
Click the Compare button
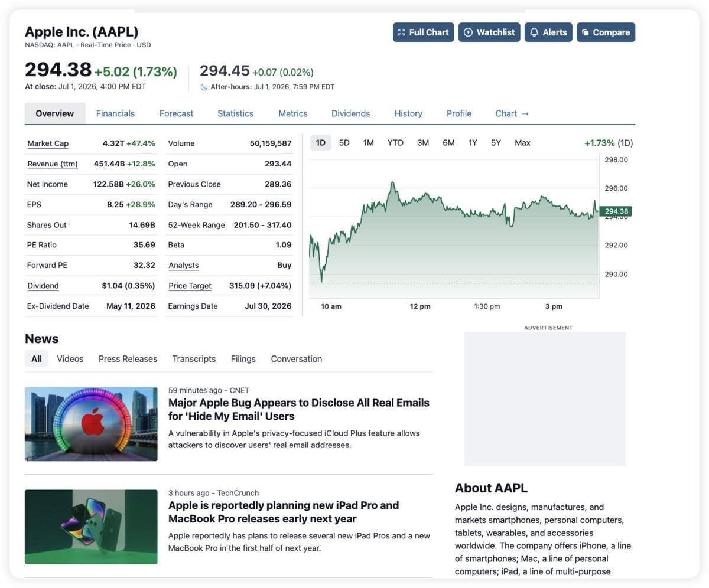pyautogui.click(x=606, y=32)
